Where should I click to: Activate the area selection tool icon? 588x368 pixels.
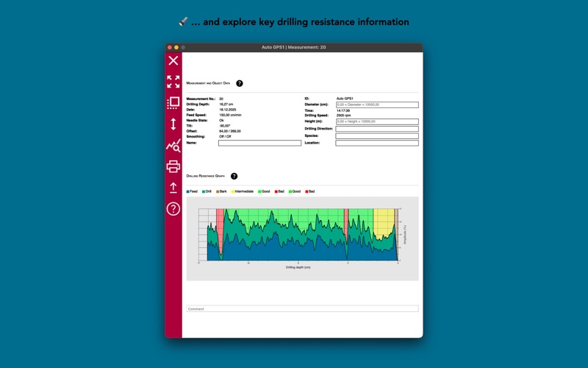(x=173, y=103)
